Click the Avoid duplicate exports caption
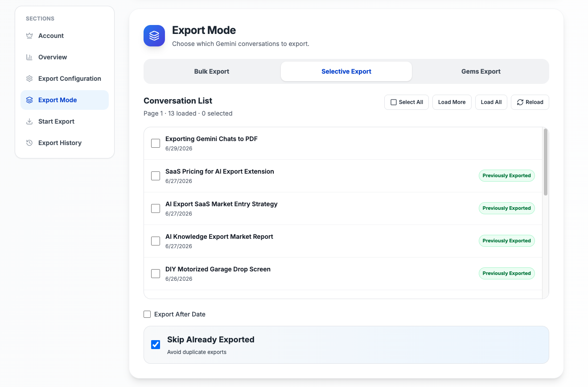Screen dimensions: 588x387 point(197,352)
